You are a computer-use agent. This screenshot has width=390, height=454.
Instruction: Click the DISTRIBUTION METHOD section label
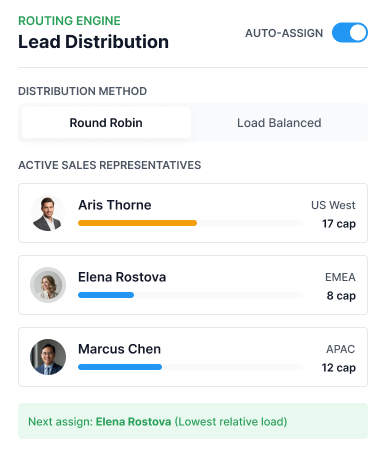pyautogui.click(x=82, y=91)
